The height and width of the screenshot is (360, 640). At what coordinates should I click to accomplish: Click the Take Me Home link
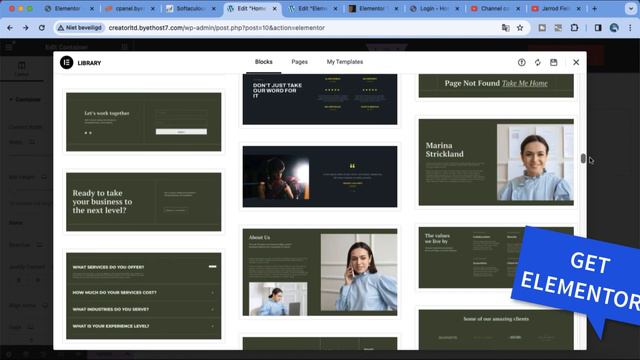(524, 83)
